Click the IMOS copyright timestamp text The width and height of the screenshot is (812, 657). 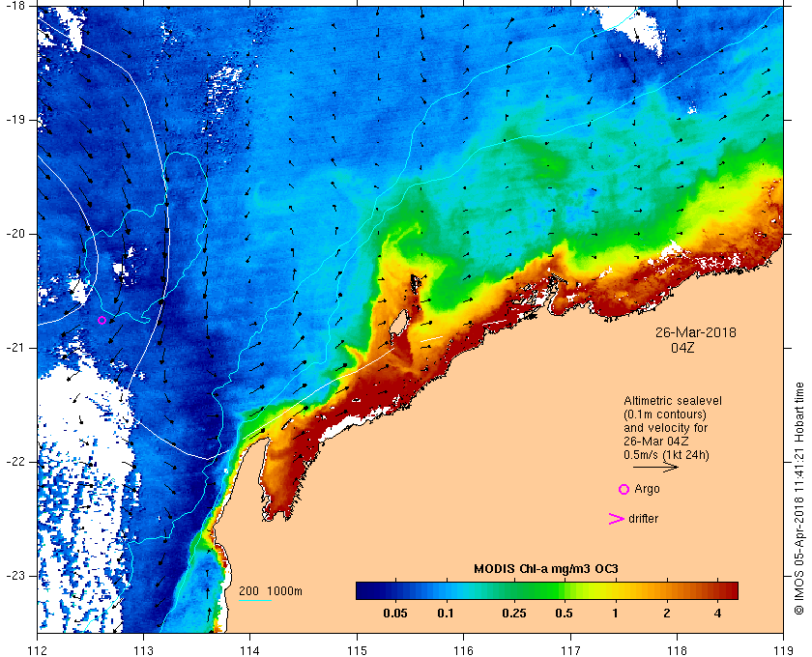pos(799,499)
